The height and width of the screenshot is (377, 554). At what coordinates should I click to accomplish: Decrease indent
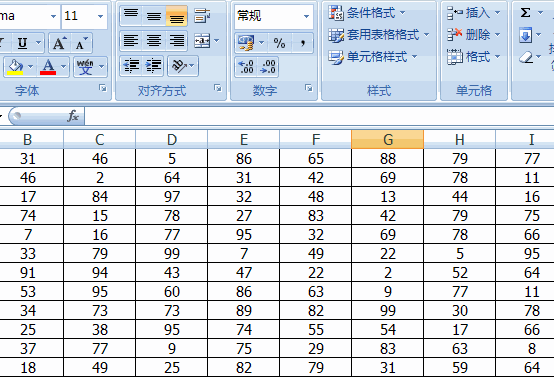[131, 66]
